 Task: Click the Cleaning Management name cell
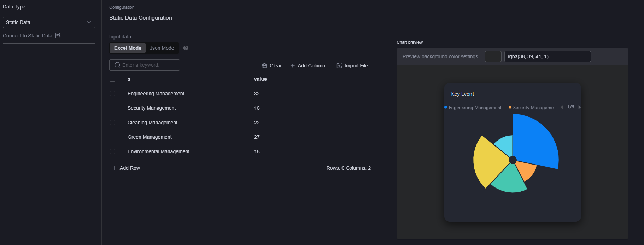(152, 122)
